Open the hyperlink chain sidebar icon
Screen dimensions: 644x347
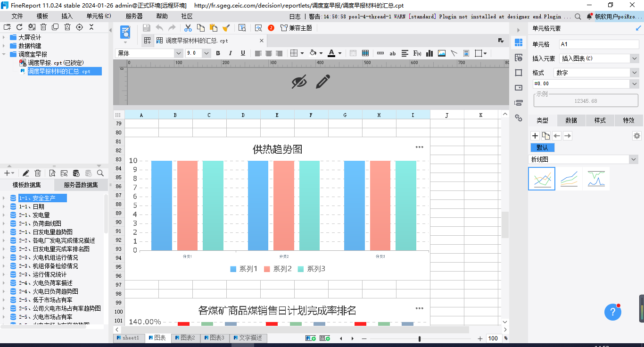[x=519, y=118]
